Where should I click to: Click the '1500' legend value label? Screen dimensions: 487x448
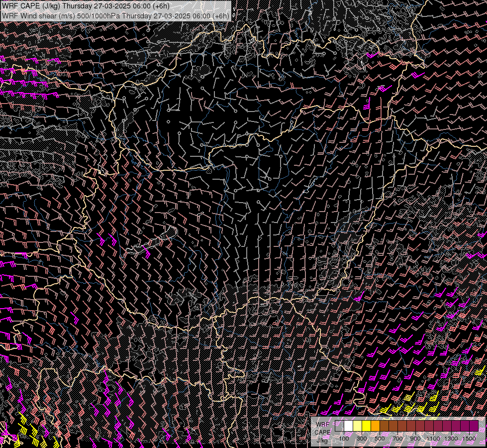pyautogui.click(x=469, y=439)
